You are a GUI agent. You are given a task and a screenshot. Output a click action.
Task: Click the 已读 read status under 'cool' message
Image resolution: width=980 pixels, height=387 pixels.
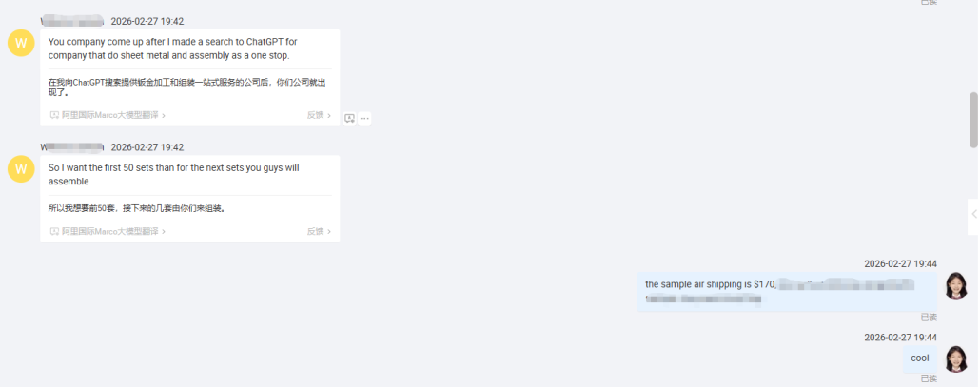click(929, 378)
